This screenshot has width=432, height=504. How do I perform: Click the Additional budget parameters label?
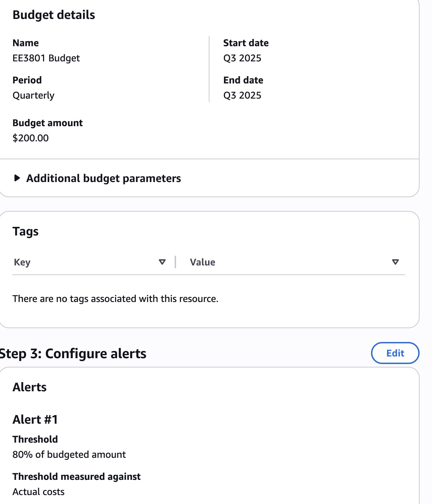point(103,178)
